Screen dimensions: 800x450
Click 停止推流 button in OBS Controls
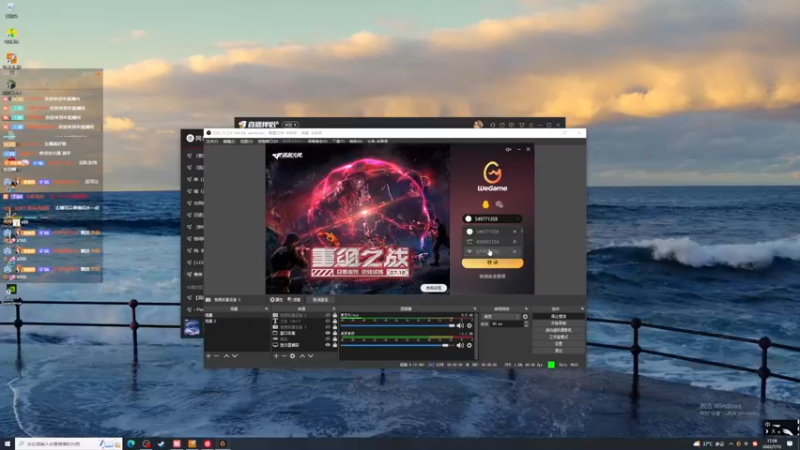[x=559, y=316]
